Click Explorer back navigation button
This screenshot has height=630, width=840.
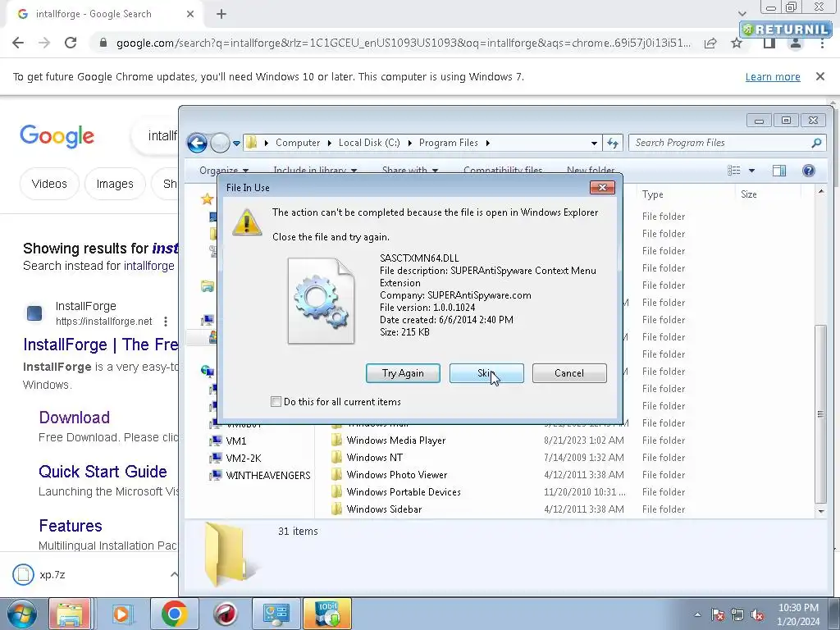(197, 143)
